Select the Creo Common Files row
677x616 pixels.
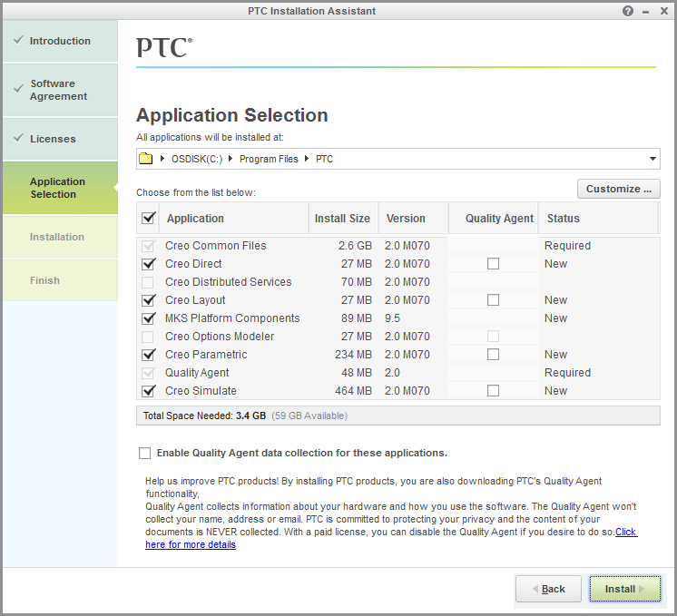(x=398, y=246)
